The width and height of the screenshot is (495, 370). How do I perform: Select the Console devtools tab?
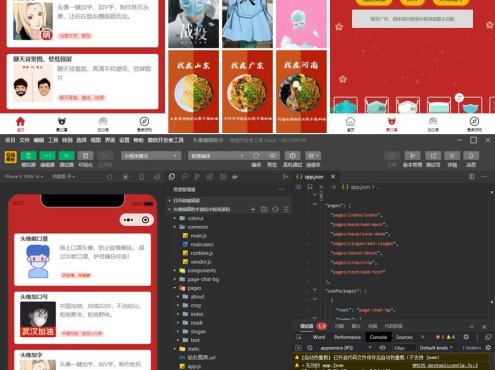(x=378, y=337)
